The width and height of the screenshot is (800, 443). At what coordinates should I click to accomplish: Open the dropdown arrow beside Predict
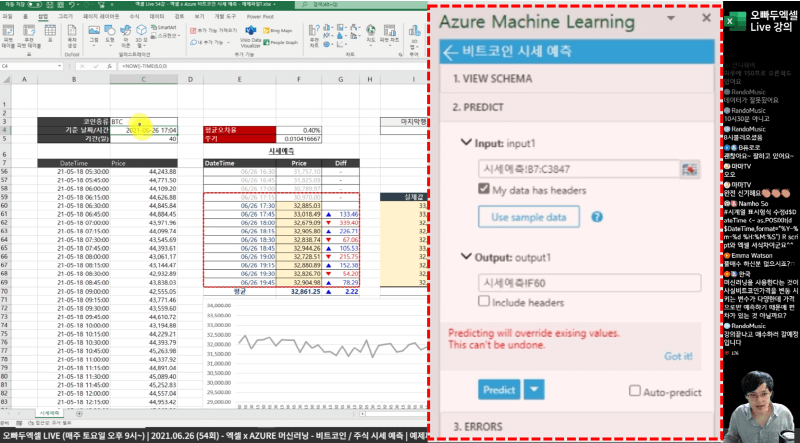[x=534, y=389]
